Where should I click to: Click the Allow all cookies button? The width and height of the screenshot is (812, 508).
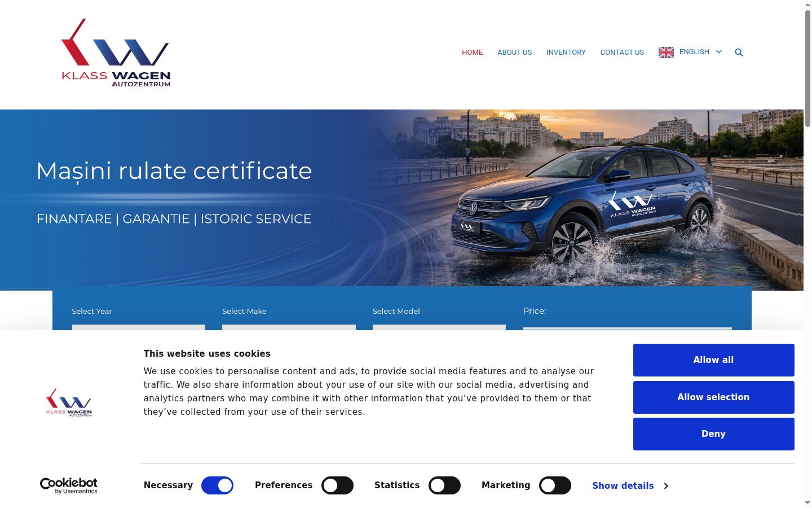[x=714, y=360]
